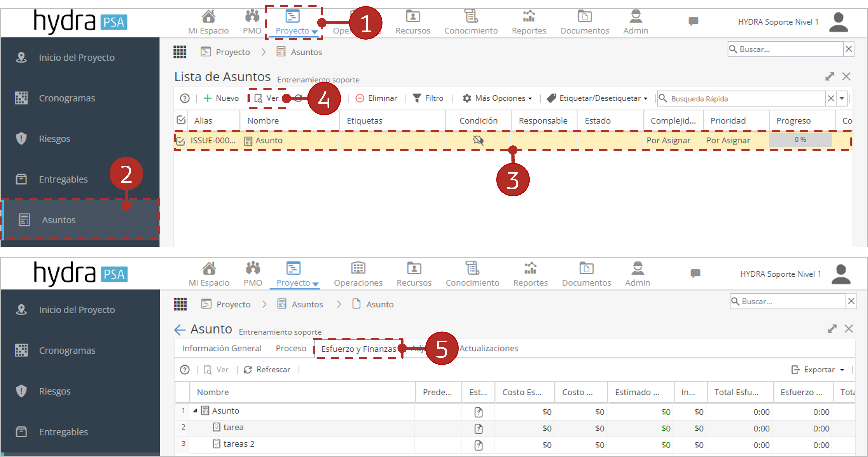The image size is (868, 457).
Task: Open Etiquetar/Desetiquetar dropdown
Action: [597, 98]
